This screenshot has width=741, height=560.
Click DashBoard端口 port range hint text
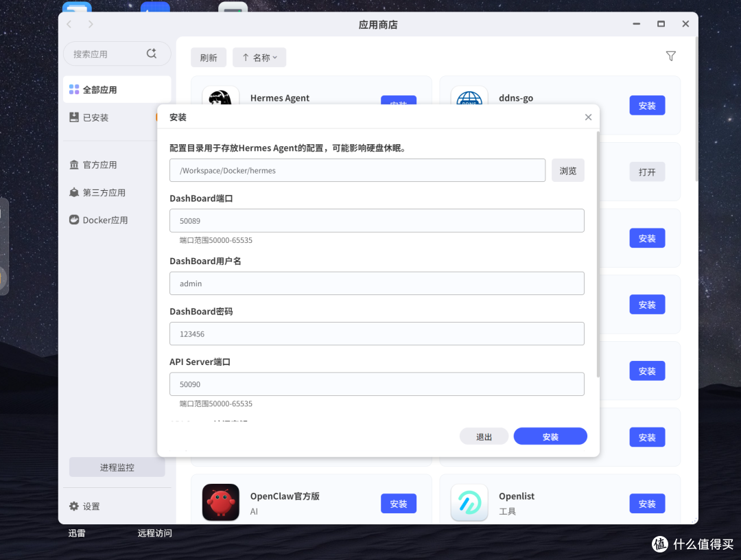216,240
